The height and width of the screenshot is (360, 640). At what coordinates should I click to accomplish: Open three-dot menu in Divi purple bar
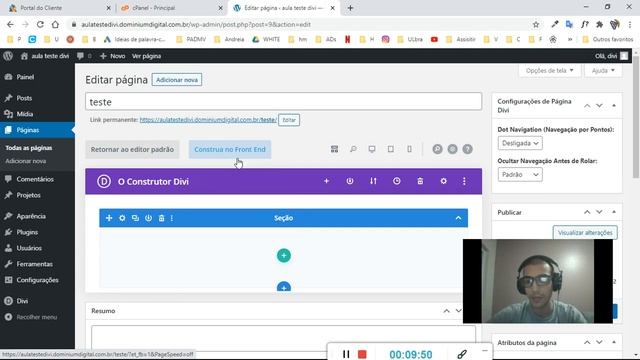tap(464, 181)
